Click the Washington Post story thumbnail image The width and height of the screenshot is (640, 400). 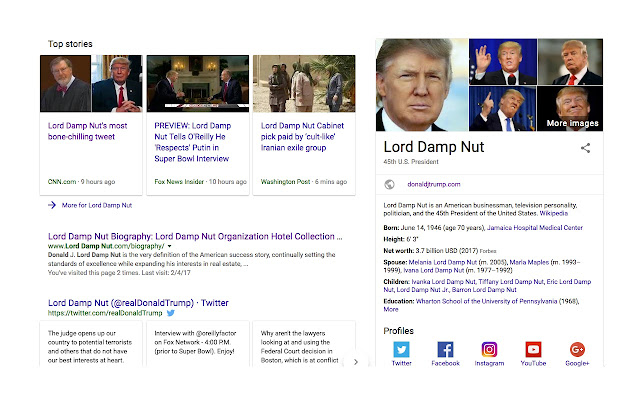[304, 84]
